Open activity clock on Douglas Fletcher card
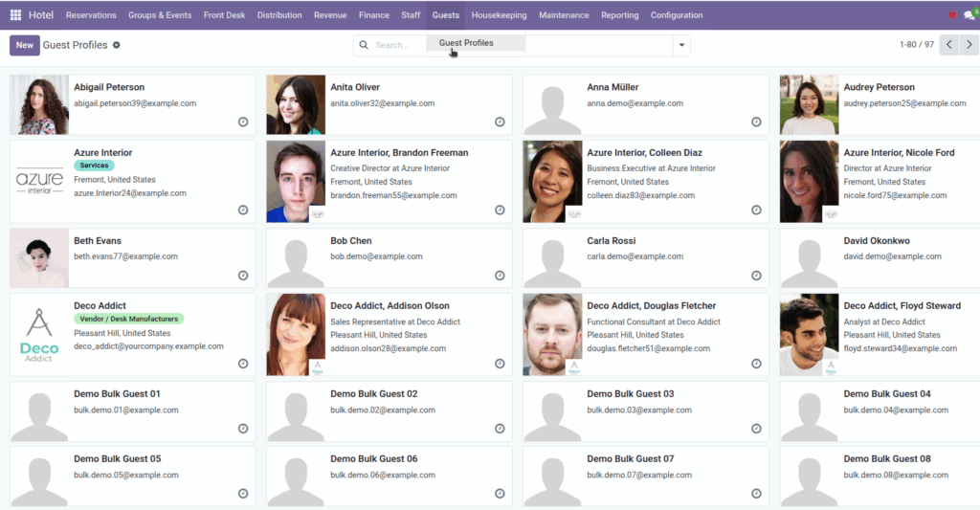The width and height of the screenshot is (980, 510). pyautogui.click(x=756, y=364)
